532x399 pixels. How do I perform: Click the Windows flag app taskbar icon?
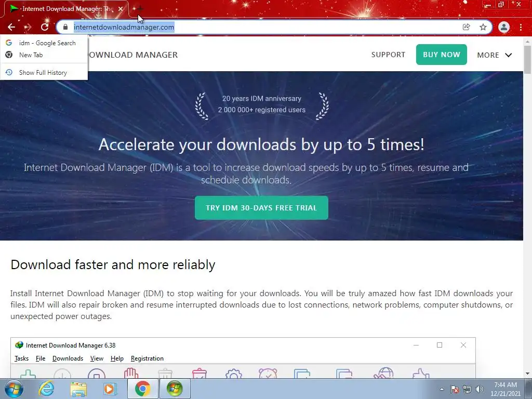coord(175,389)
